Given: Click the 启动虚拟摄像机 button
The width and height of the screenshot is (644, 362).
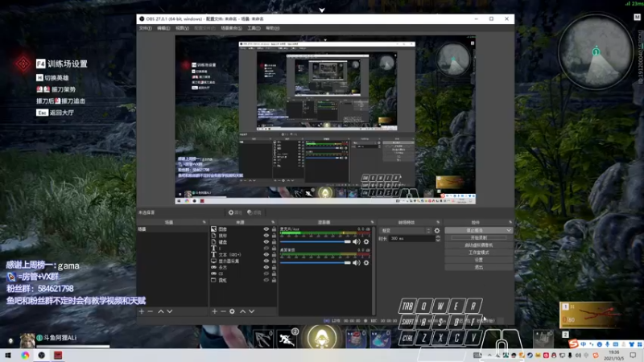Looking at the screenshot, I should [478, 245].
